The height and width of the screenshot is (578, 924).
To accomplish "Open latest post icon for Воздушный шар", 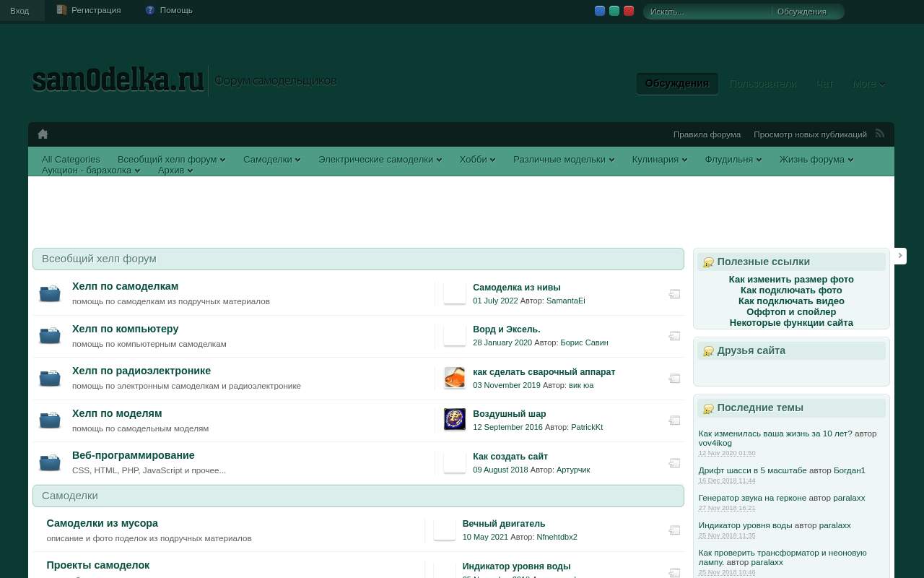I will point(674,420).
